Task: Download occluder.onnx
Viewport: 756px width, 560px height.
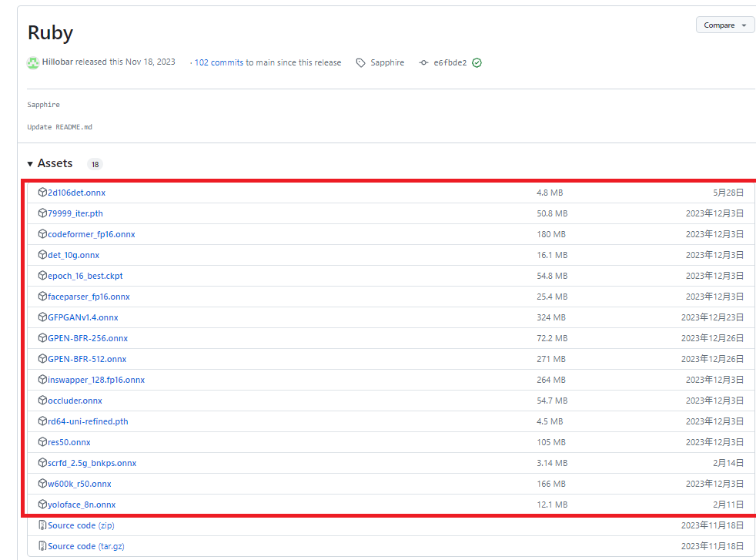Action: point(75,401)
